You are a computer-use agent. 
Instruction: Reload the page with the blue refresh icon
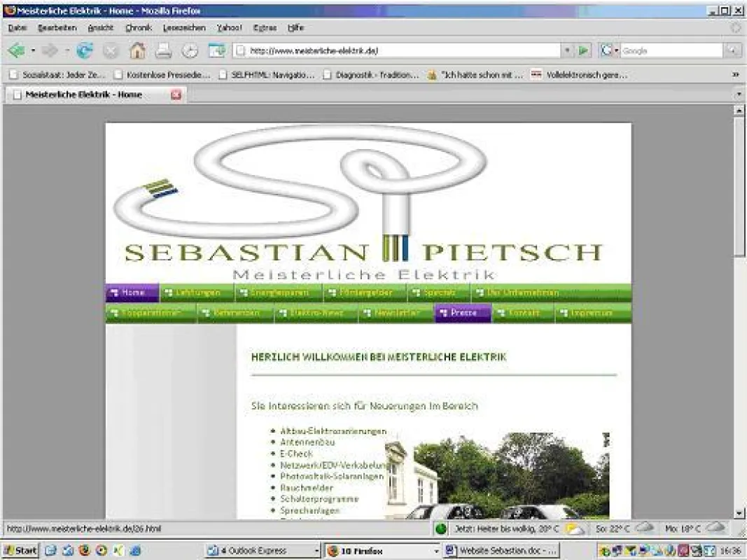[x=85, y=50]
